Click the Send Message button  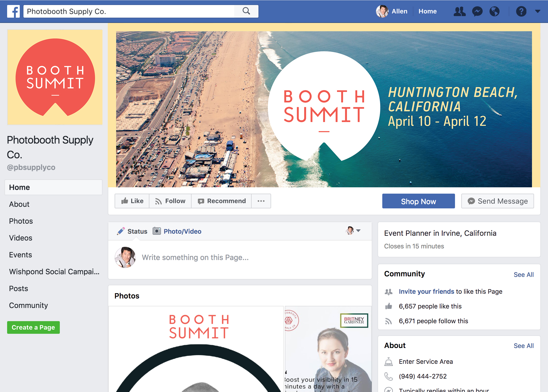coord(498,201)
